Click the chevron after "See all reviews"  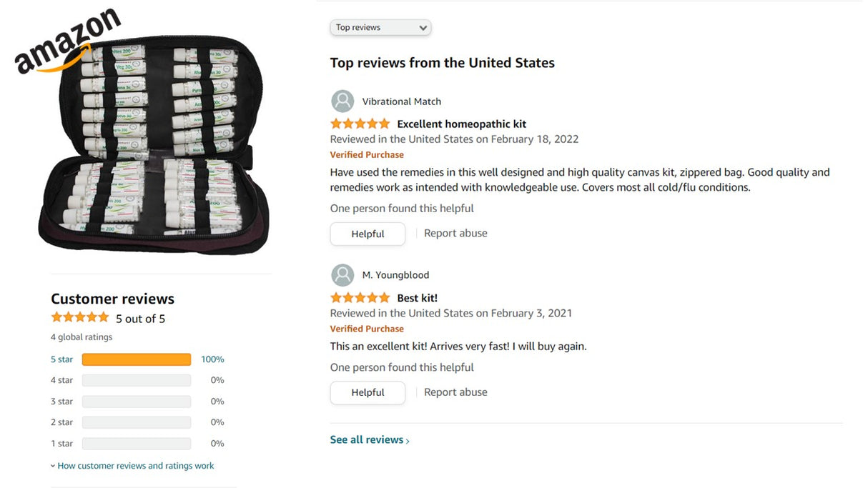[x=408, y=440]
